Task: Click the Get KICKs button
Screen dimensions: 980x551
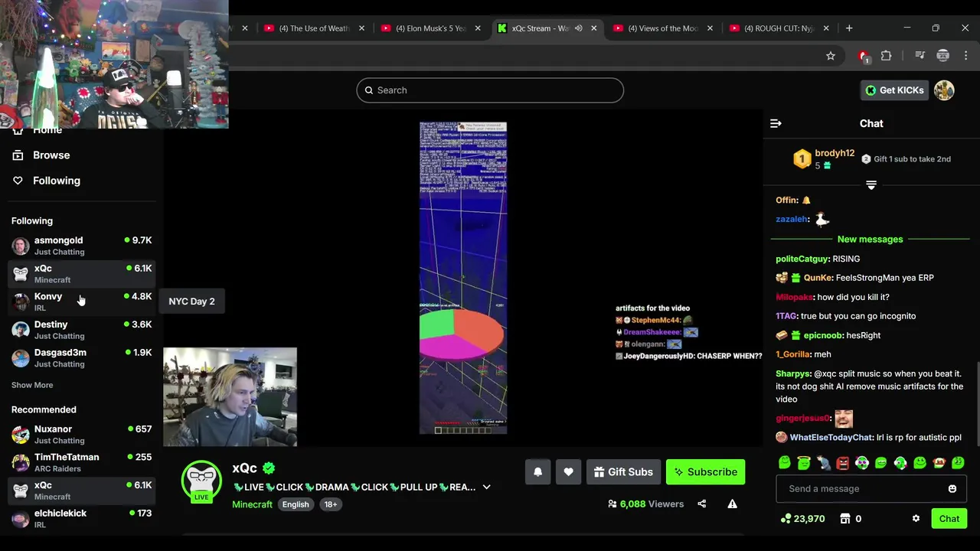Action: tap(894, 90)
